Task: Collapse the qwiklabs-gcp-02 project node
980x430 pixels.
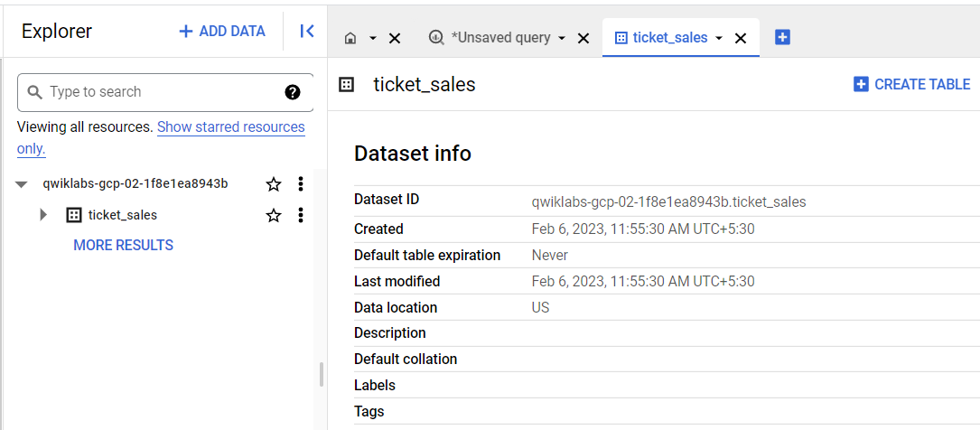Action: coord(22,184)
